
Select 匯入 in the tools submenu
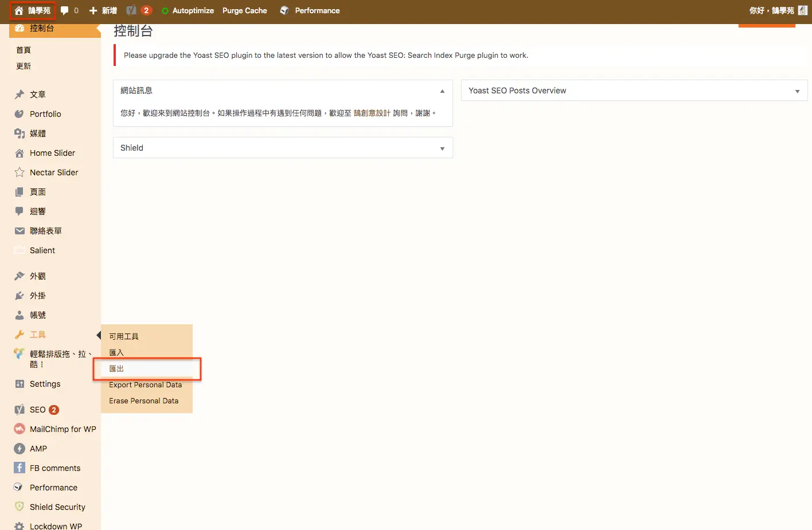tap(116, 352)
